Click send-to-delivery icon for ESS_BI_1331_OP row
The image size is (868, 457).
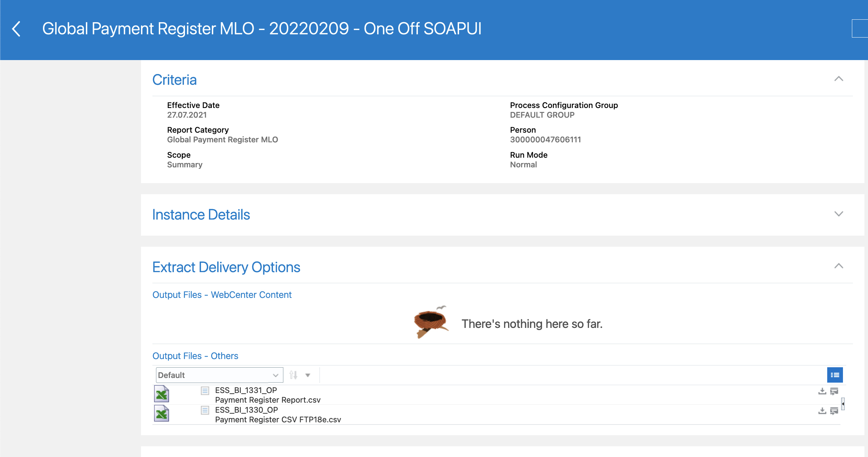coord(834,391)
